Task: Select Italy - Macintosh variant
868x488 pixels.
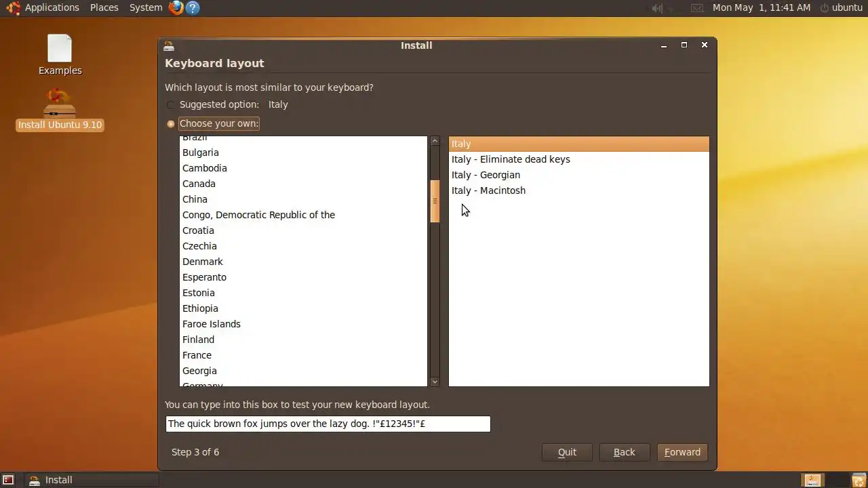Action: [578, 190]
